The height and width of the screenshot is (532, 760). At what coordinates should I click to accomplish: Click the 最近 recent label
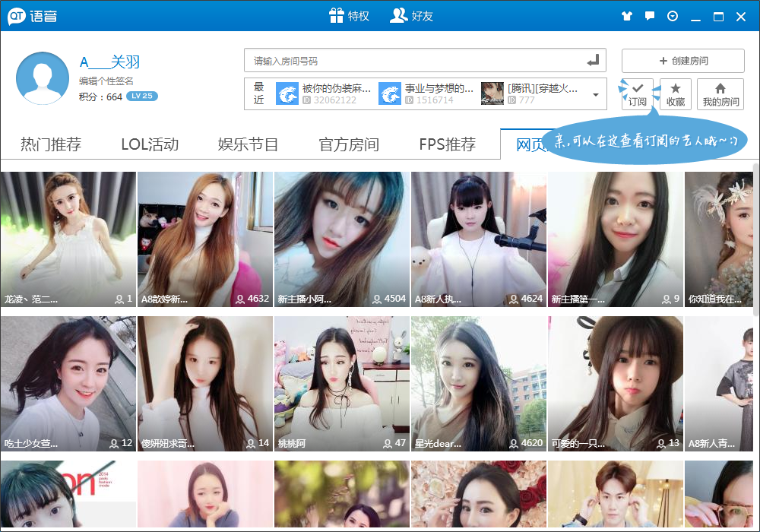[x=259, y=93]
